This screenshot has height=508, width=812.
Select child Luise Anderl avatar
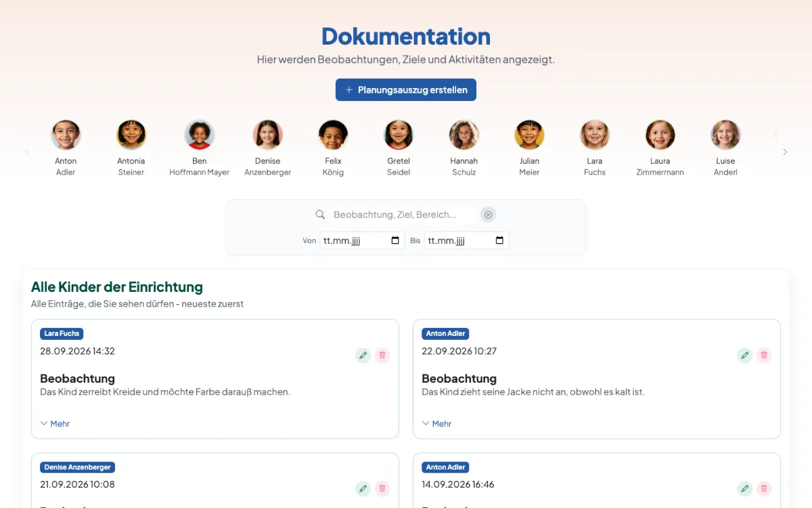725,135
